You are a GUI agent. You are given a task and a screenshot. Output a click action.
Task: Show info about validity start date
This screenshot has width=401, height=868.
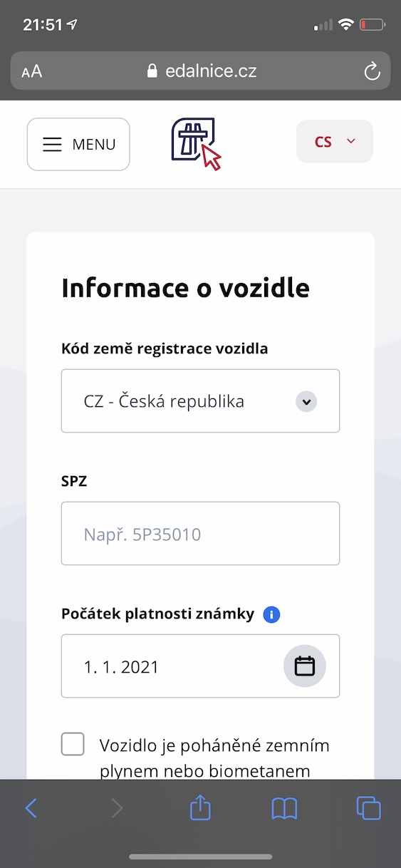[x=271, y=614]
